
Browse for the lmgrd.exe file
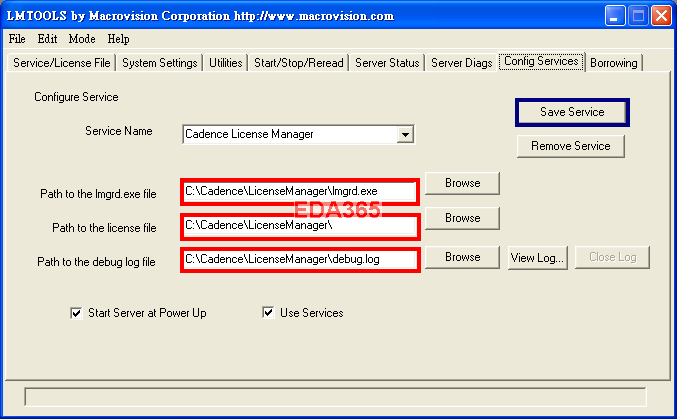click(x=462, y=183)
